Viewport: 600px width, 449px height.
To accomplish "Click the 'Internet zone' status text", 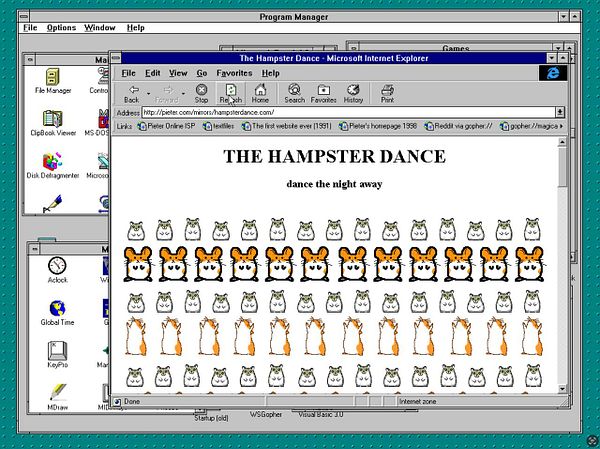I will 417,402.
